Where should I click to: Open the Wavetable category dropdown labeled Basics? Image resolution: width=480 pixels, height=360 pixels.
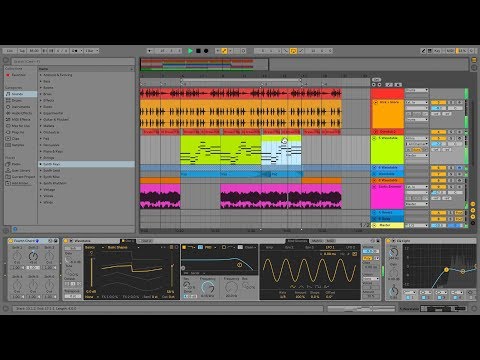(x=94, y=247)
